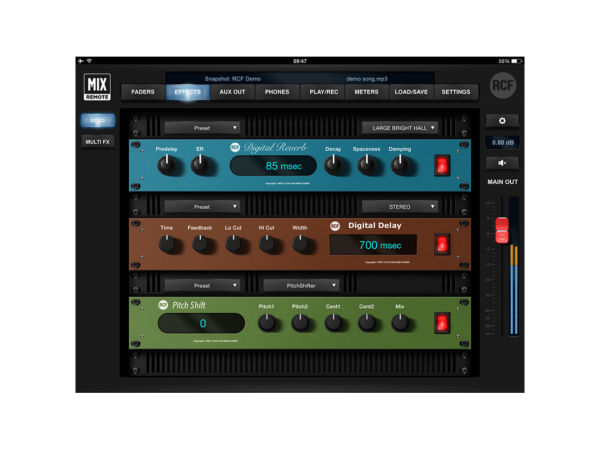Open the Aux Out tab

tap(232, 92)
